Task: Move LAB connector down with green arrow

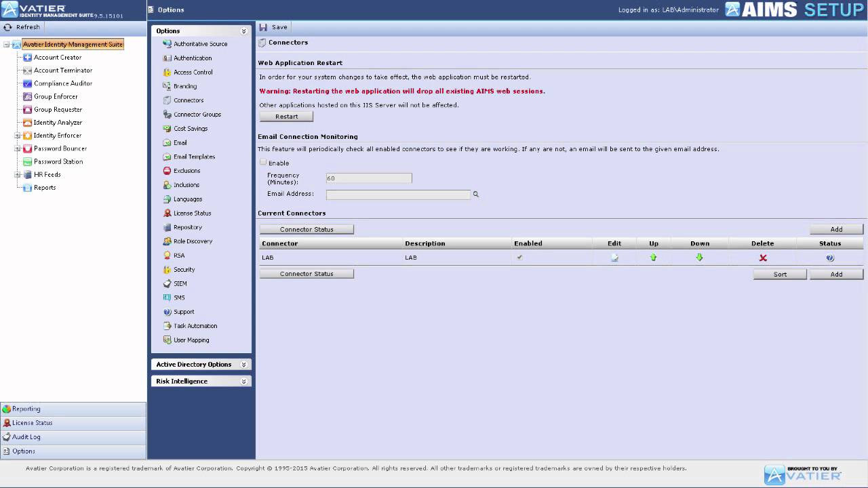Action: click(700, 258)
